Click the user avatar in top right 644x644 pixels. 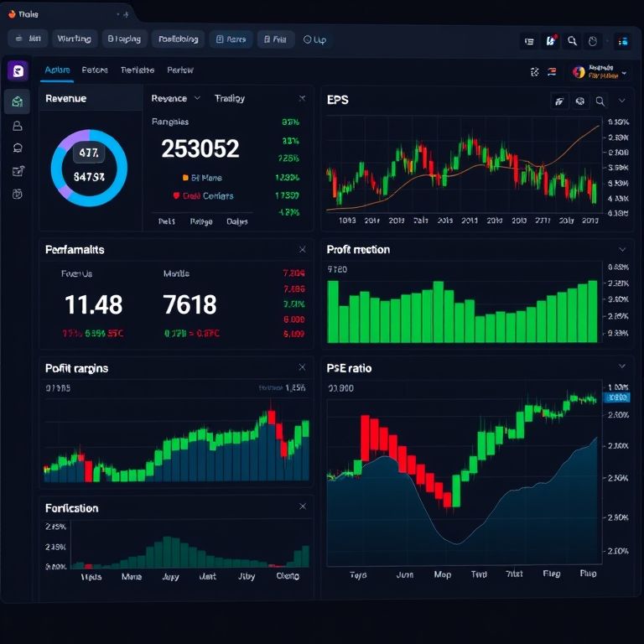click(579, 72)
